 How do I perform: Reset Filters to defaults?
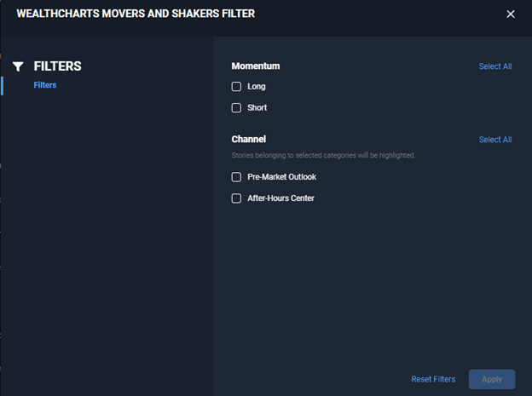(x=433, y=379)
